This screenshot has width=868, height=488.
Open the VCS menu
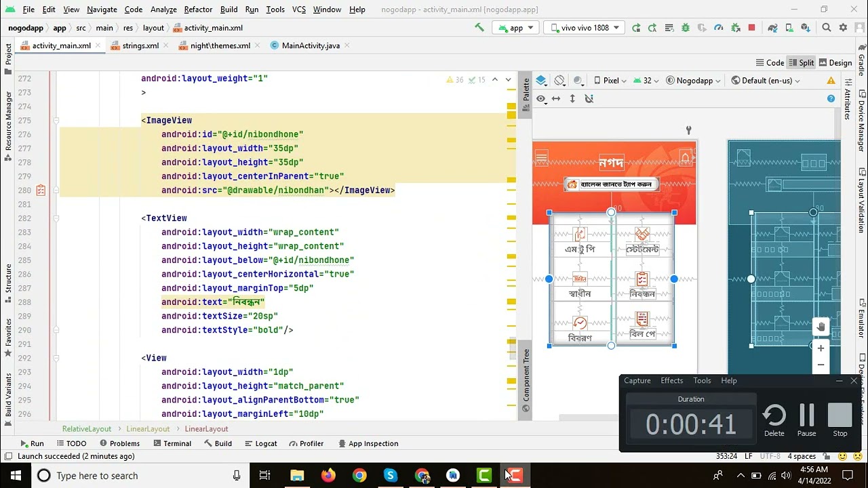pyautogui.click(x=299, y=9)
